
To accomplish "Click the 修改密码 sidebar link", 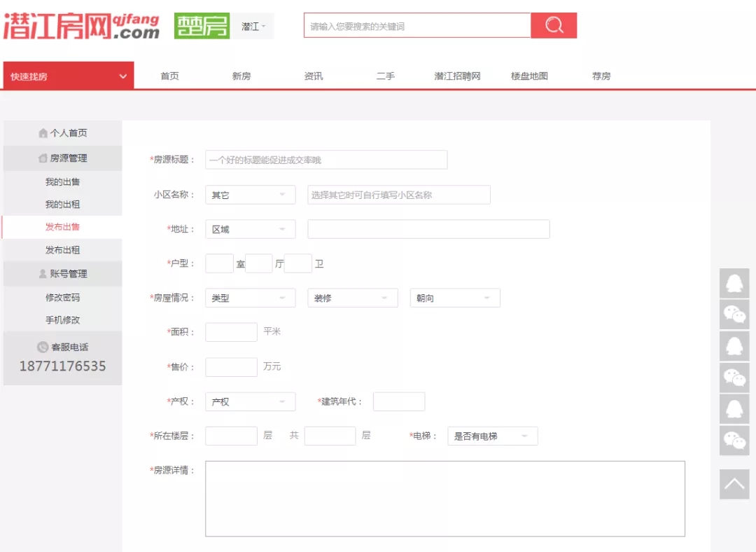I will (63, 298).
